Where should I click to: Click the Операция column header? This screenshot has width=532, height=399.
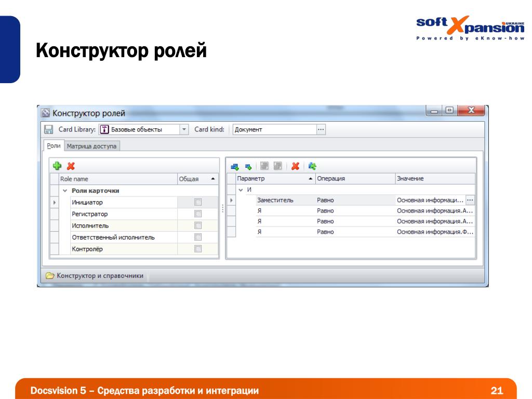click(355, 179)
